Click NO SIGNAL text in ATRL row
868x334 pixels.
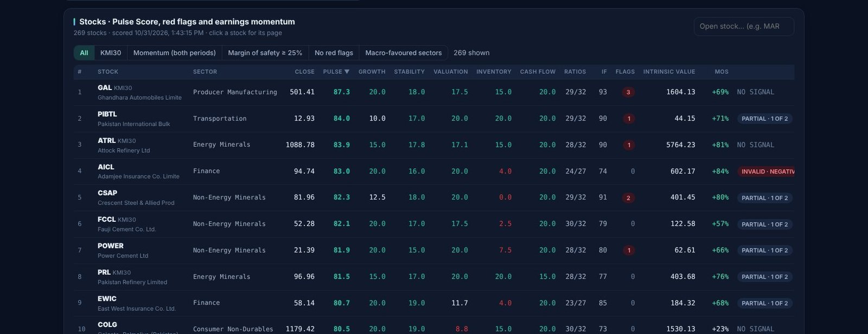point(755,145)
